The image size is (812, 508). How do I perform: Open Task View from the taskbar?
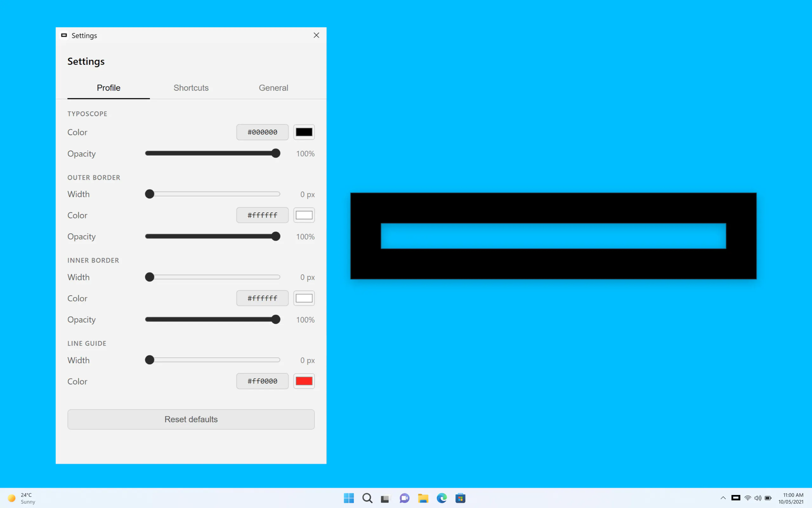coord(385,498)
